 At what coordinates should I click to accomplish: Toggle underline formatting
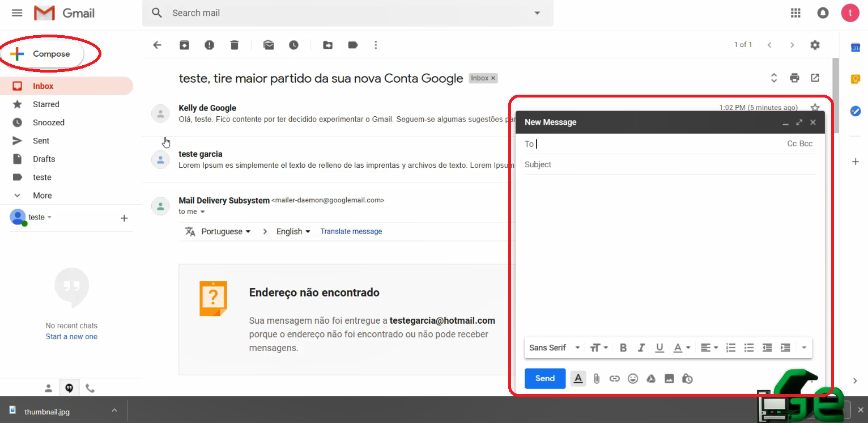(x=659, y=348)
